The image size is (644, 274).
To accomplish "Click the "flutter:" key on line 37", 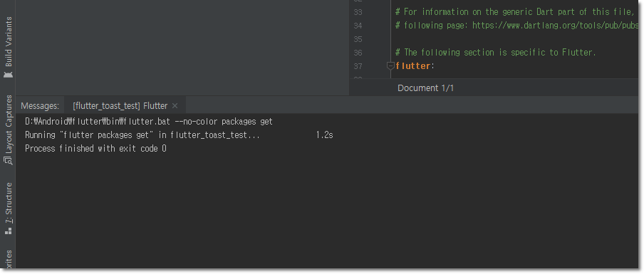I will click(x=415, y=65).
